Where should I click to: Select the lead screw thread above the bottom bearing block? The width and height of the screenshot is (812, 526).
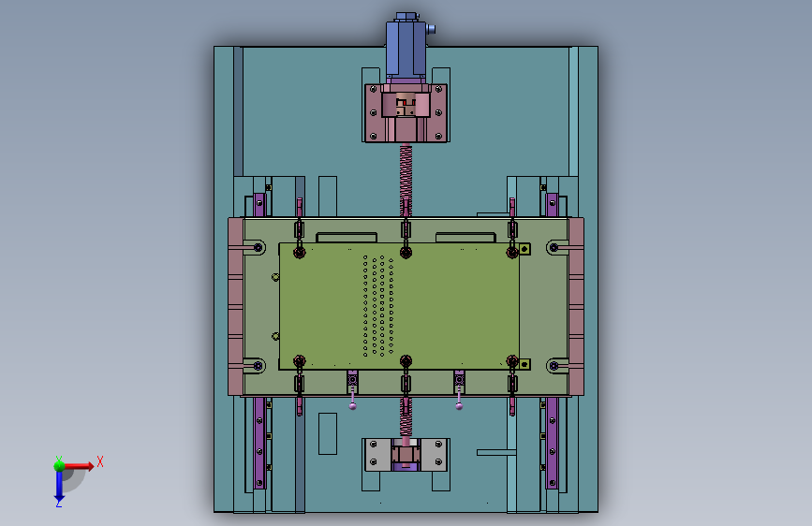click(406, 417)
